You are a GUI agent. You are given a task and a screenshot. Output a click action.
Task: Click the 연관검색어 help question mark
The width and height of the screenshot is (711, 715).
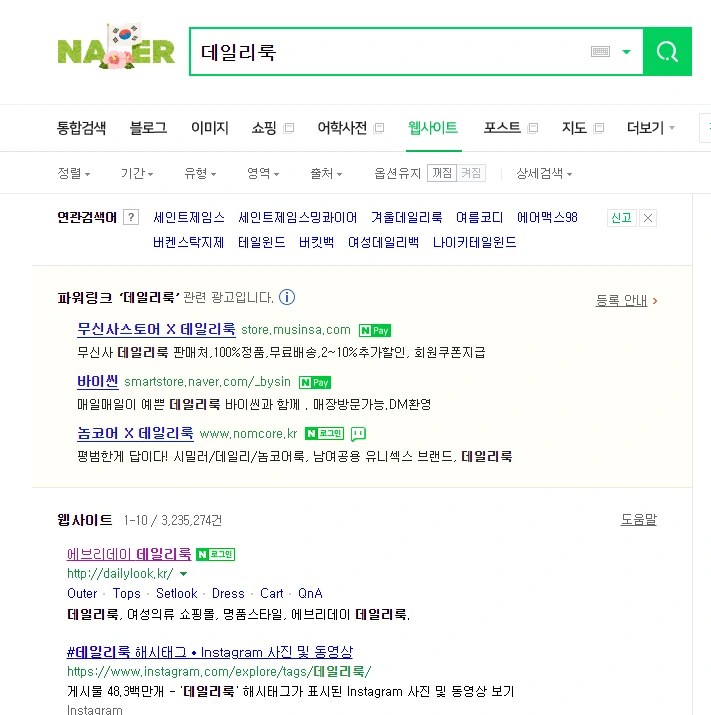[131, 218]
